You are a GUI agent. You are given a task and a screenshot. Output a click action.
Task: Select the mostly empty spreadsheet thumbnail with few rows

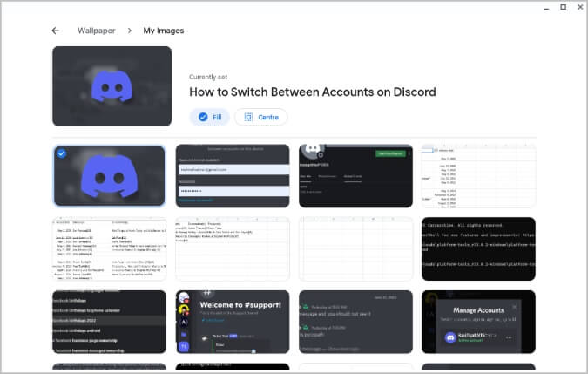tap(233, 248)
